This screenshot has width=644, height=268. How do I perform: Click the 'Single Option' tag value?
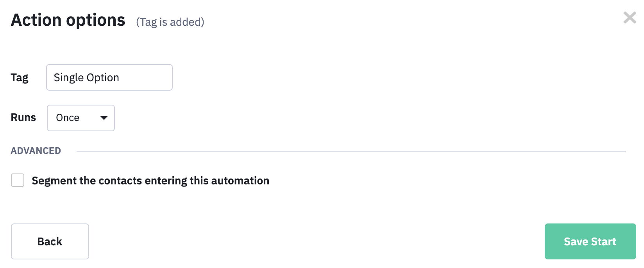(x=86, y=77)
